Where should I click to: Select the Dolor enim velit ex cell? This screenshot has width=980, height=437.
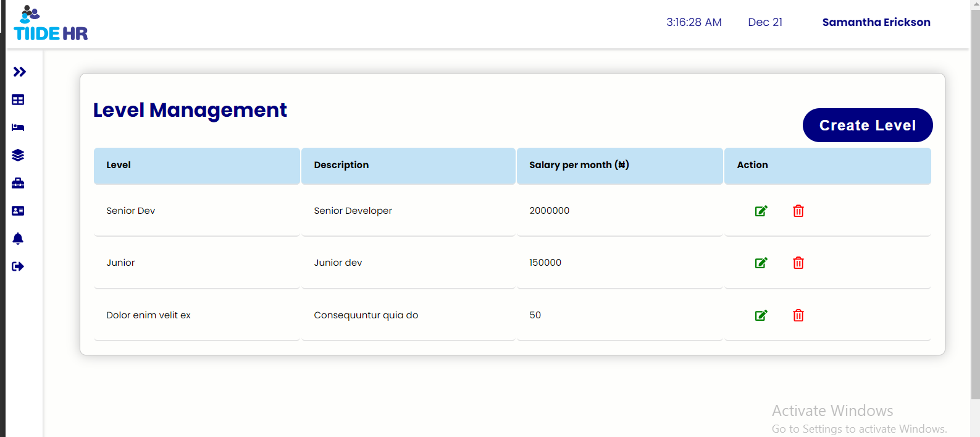(x=197, y=315)
